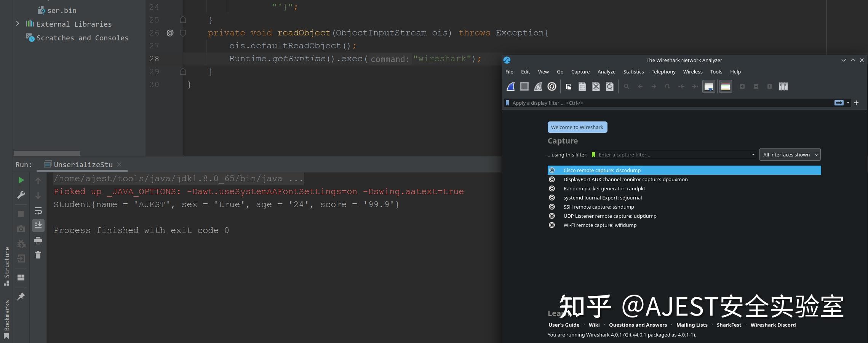Screen dimensions: 868x343
Task: Toggle scroll to end in Run console
Action: click(x=38, y=225)
